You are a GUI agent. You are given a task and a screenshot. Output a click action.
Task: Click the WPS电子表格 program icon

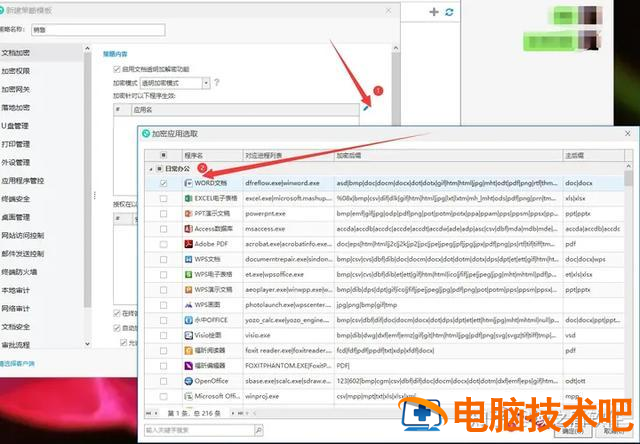[188, 274]
